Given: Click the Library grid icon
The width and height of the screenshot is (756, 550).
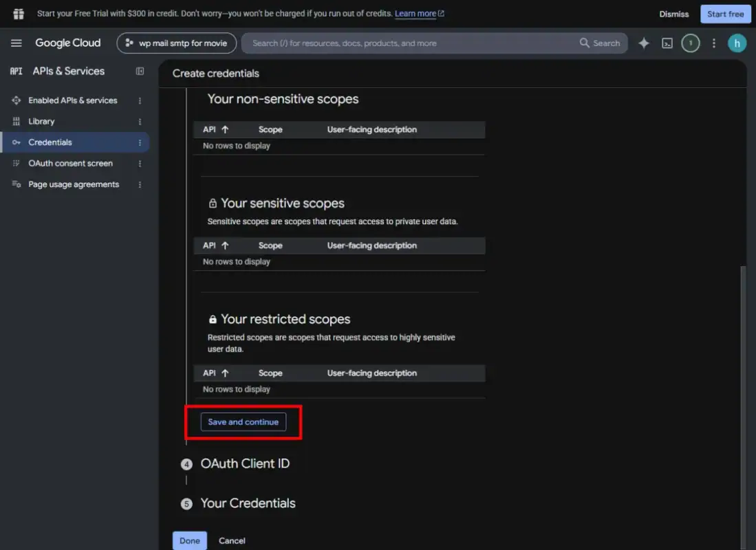Looking at the screenshot, I should (17, 122).
